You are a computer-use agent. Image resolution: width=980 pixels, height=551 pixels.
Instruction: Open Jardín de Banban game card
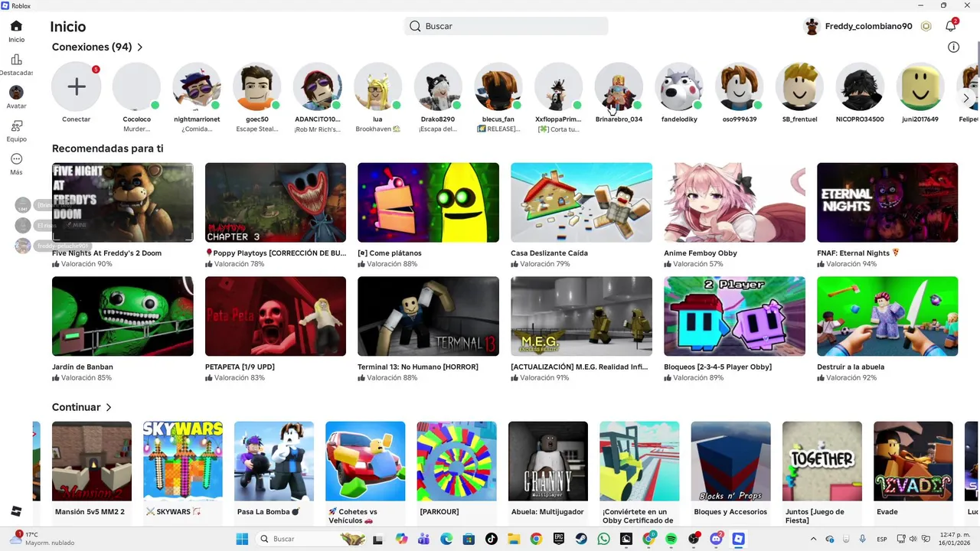point(122,329)
